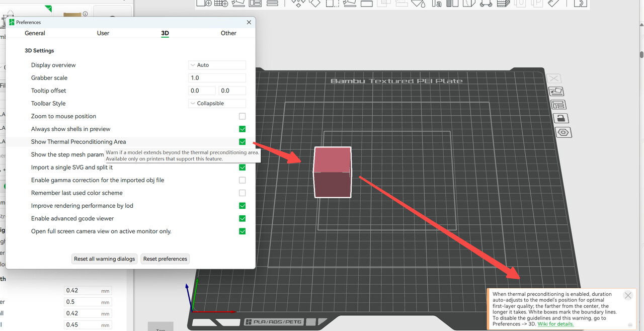The width and height of the screenshot is (644, 331).
Task: Open the Toolbar Style dropdown
Action: 217,103
